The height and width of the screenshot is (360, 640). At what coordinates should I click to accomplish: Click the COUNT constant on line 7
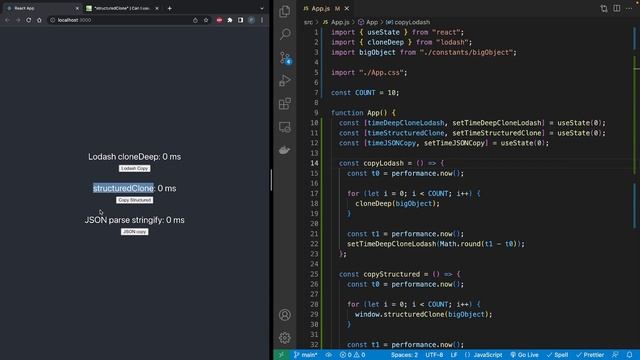pos(365,93)
